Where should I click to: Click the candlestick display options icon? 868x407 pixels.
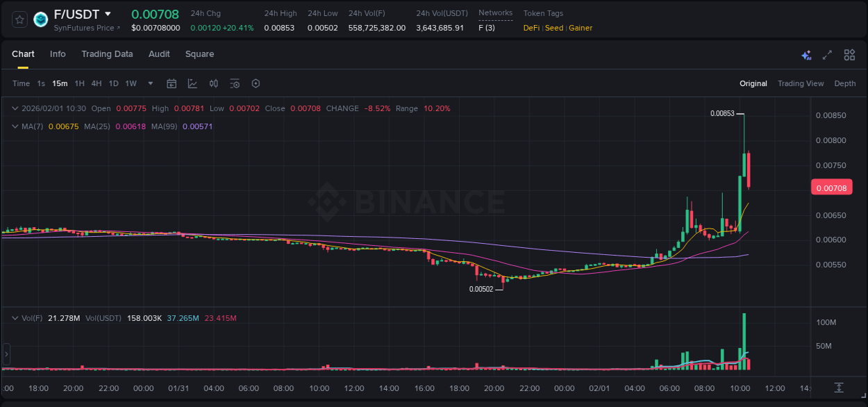pyautogui.click(x=213, y=83)
